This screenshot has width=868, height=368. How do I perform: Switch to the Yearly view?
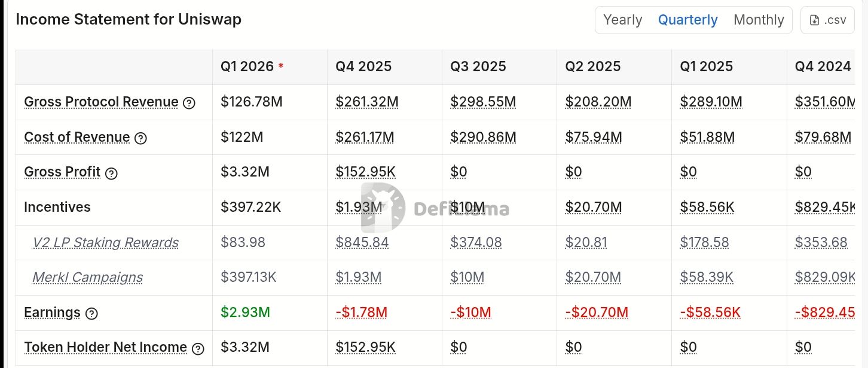point(622,20)
